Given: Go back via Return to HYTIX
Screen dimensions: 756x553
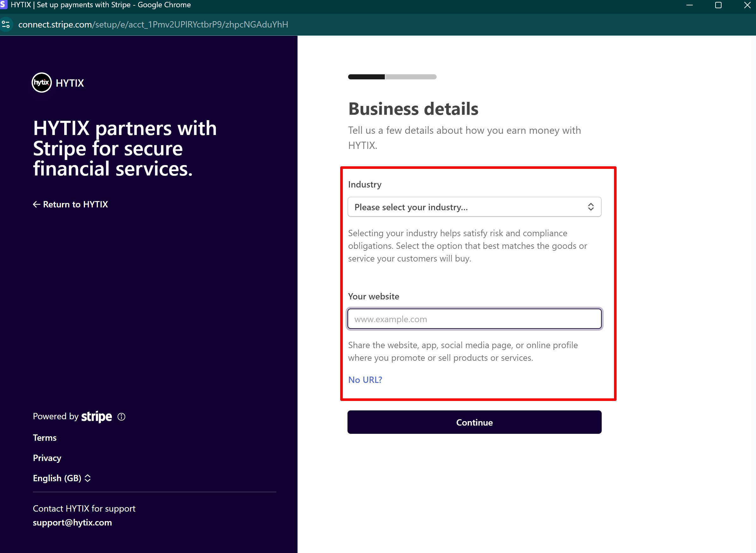Looking at the screenshot, I should pos(70,204).
